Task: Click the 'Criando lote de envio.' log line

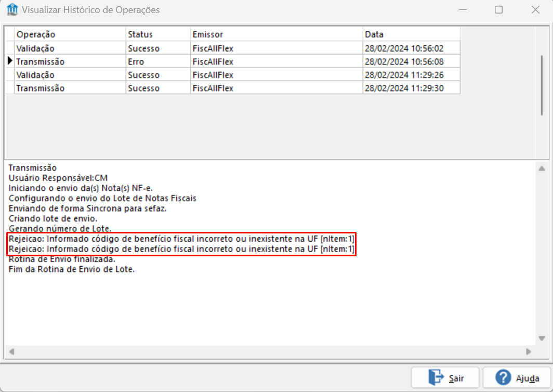Action: tap(53, 218)
